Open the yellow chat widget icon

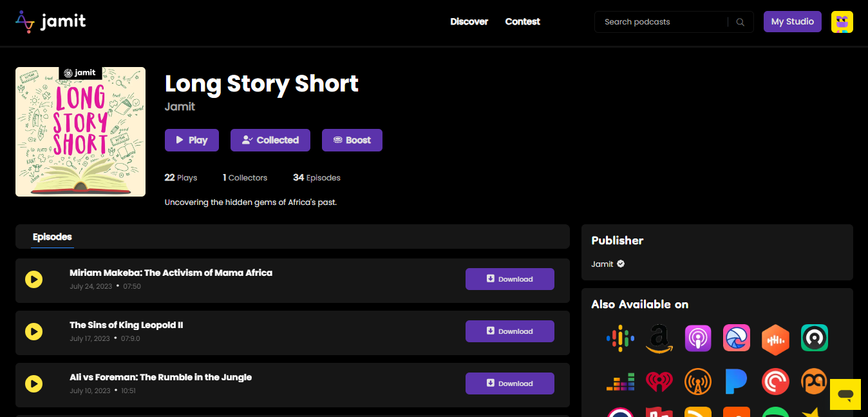845,394
